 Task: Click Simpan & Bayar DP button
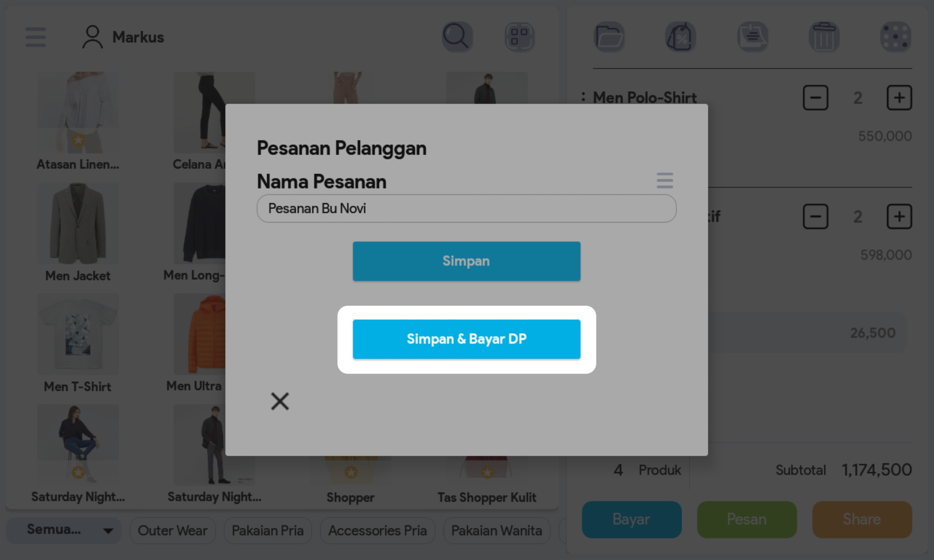point(466,339)
